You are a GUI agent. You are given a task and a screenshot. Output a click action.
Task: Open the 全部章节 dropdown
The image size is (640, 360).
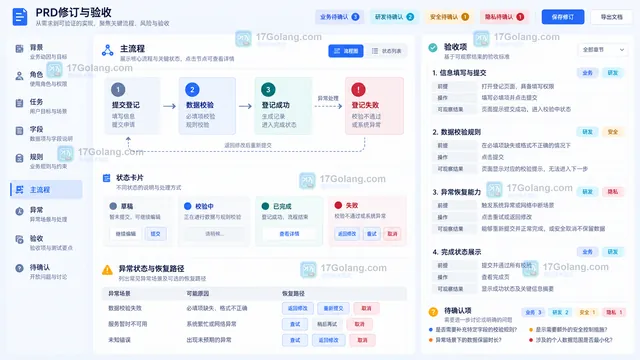click(x=603, y=50)
